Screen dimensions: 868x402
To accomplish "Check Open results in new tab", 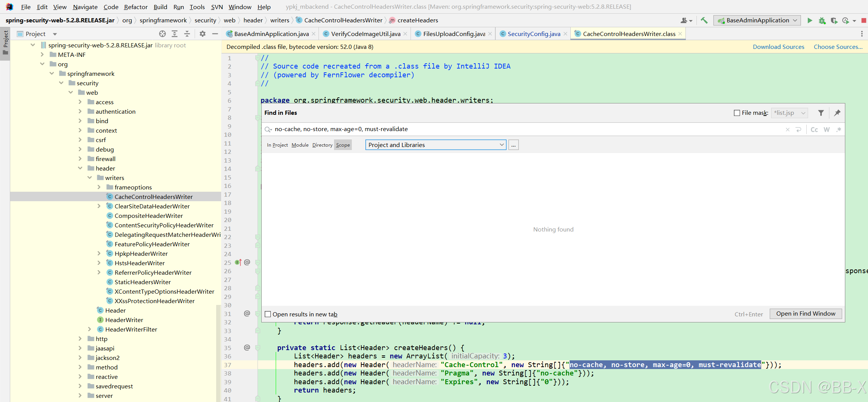I will 268,314.
